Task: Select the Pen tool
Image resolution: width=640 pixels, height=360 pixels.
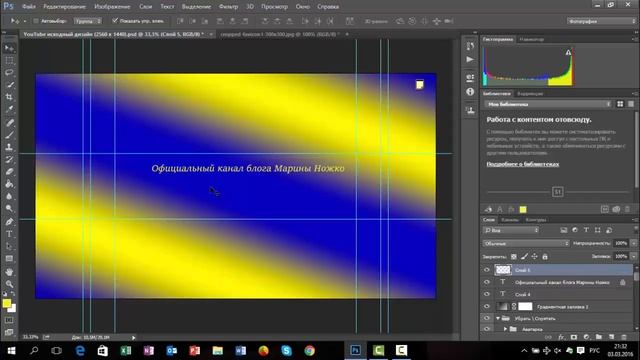Action: pos(9,222)
